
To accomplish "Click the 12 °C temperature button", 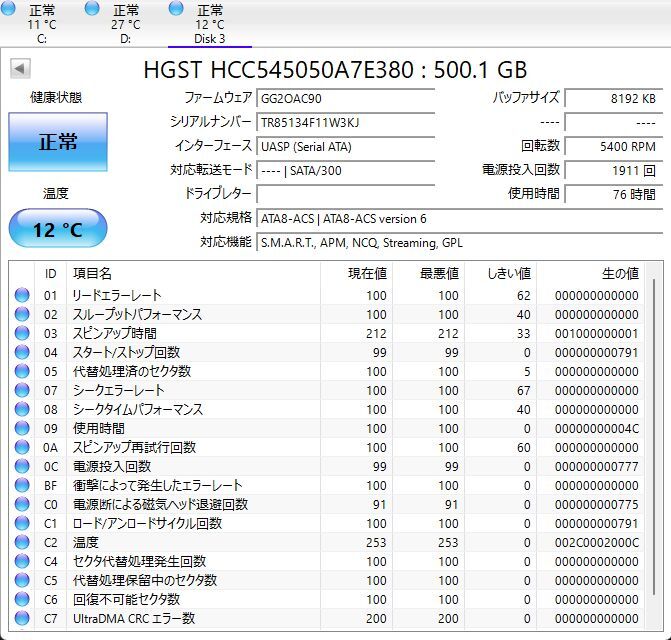I will coord(58,228).
